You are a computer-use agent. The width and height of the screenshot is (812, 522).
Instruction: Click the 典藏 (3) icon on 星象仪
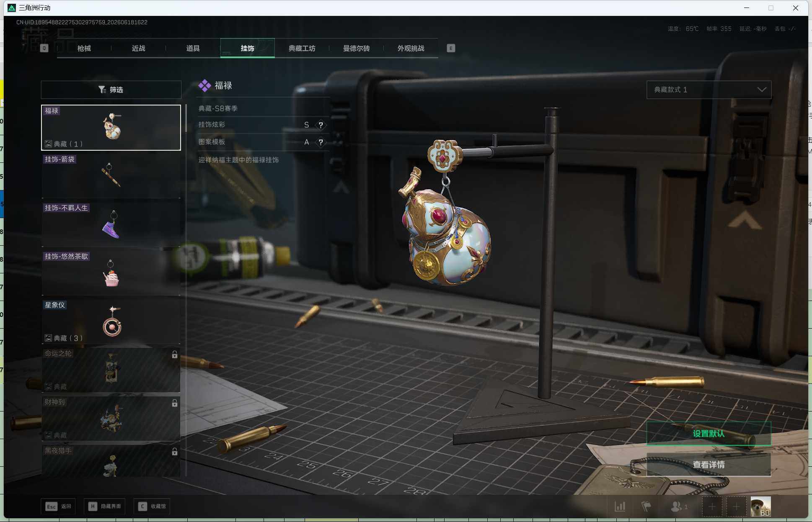coord(49,338)
